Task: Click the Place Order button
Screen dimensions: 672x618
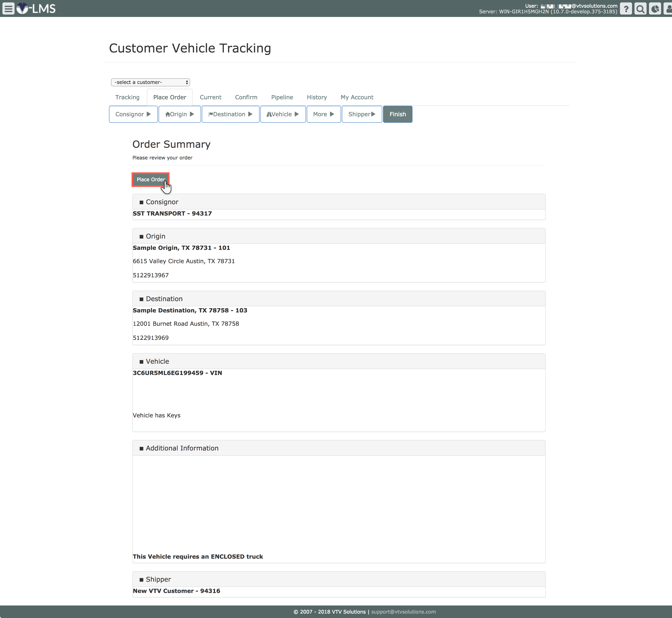Action: click(151, 180)
